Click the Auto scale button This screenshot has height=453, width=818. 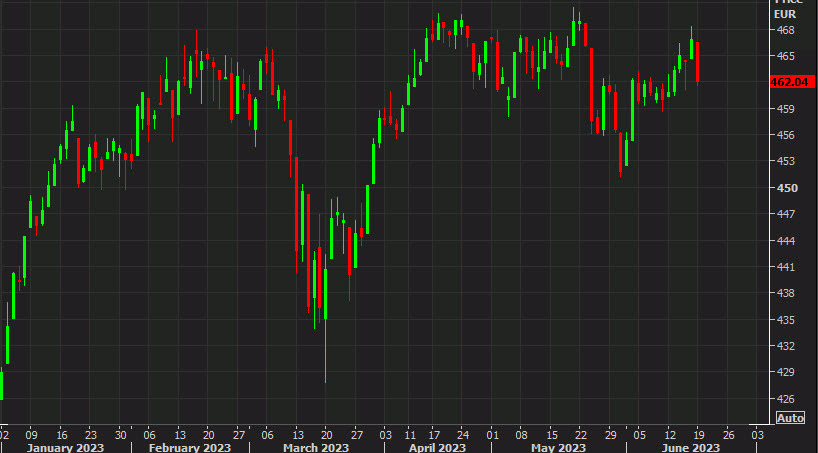point(790,418)
